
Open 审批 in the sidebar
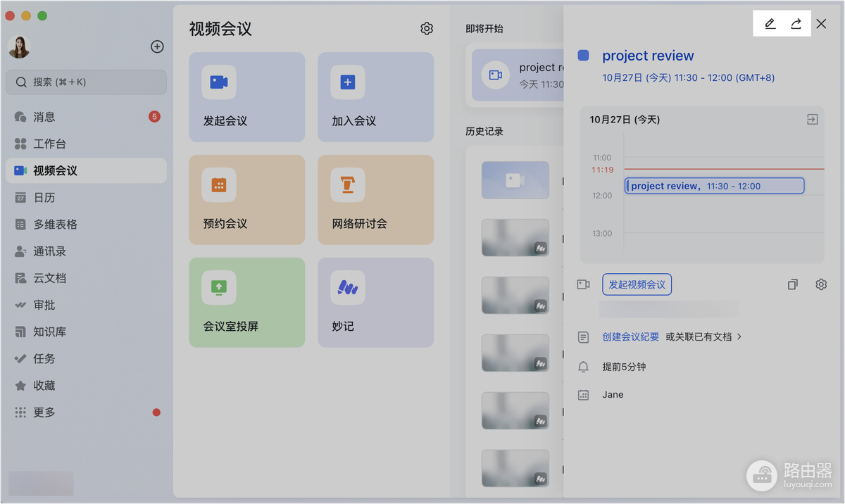pyautogui.click(x=86, y=305)
